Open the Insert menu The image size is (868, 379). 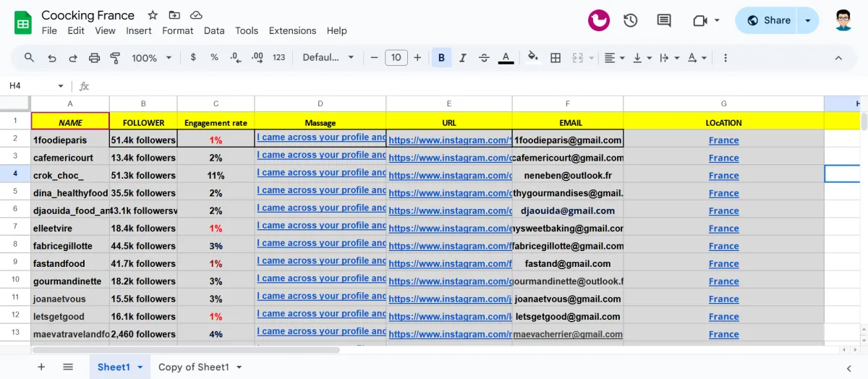tap(139, 30)
